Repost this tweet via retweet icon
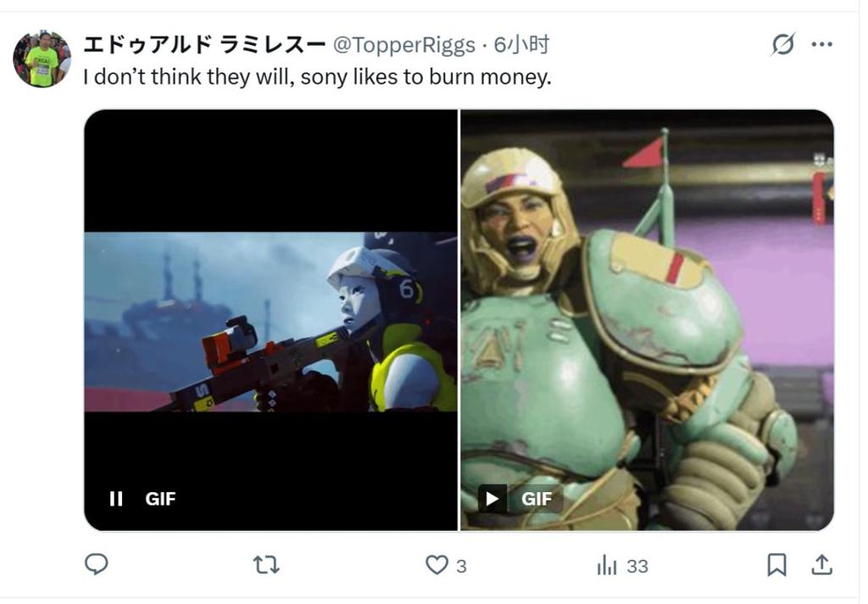Screen dimensions: 868x604 pyautogui.click(x=266, y=565)
